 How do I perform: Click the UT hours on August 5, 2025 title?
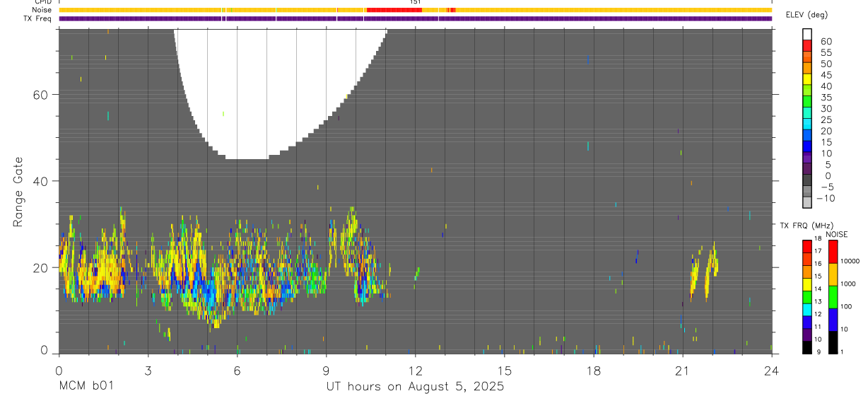click(415, 386)
